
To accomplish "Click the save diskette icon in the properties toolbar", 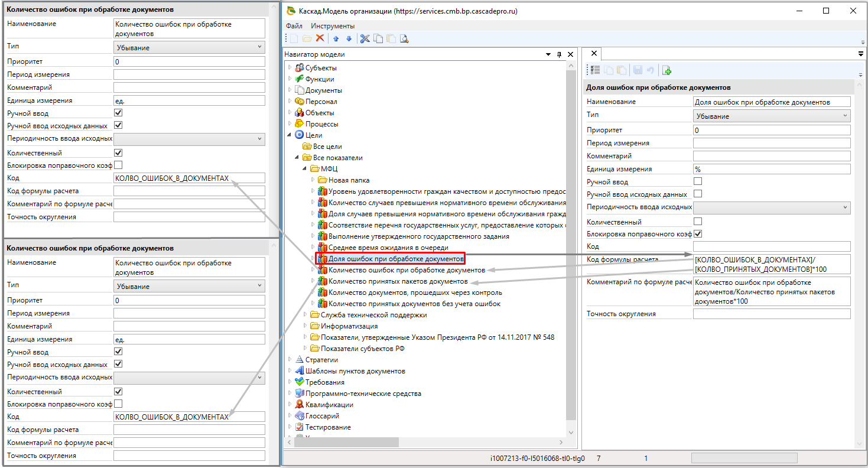I will pyautogui.click(x=638, y=70).
